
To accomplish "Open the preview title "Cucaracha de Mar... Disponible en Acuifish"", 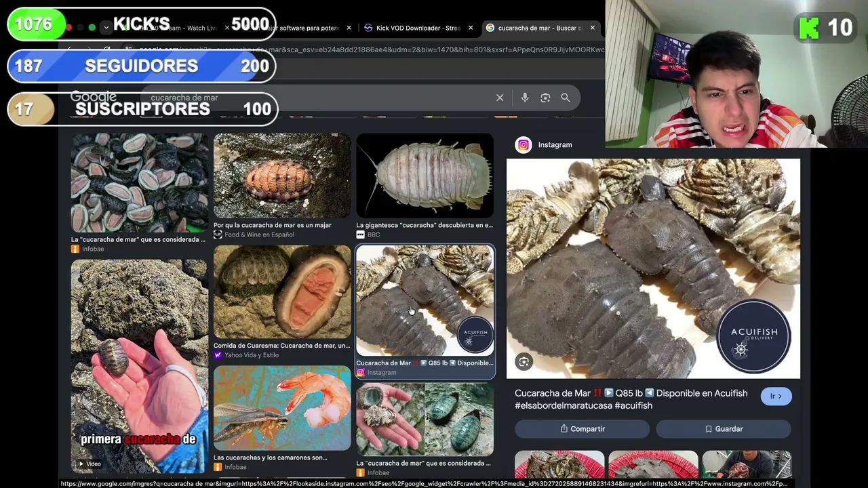I will [x=631, y=399].
